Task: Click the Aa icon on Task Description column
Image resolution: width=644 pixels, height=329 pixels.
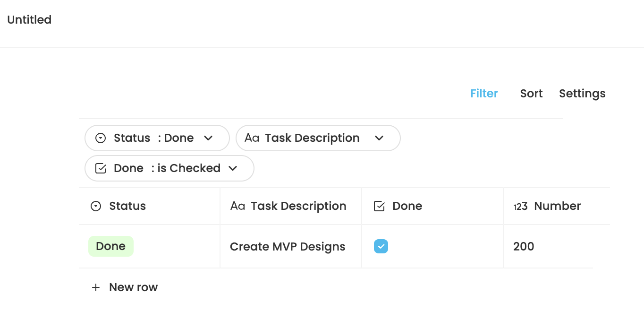Action: (238, 206)
